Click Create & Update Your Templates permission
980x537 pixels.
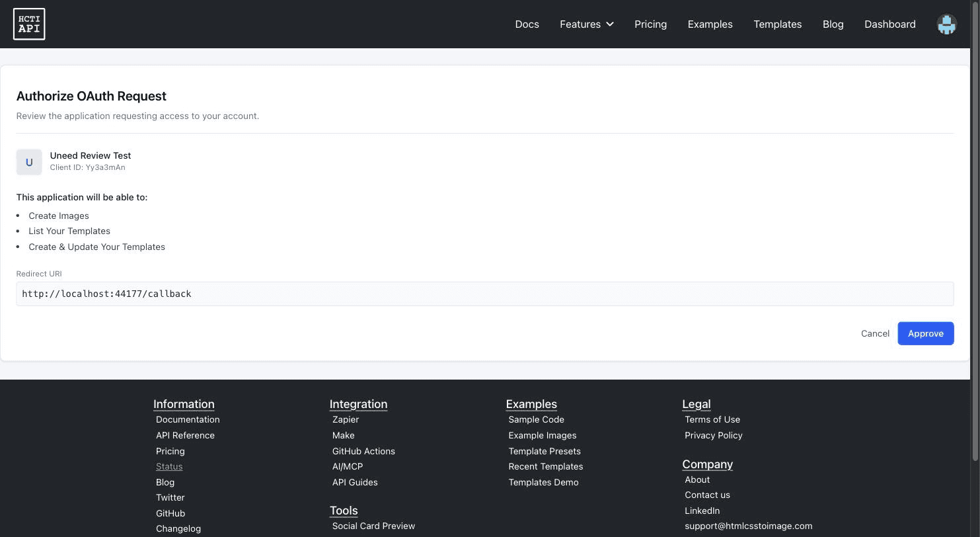click(x=96, y=247)
